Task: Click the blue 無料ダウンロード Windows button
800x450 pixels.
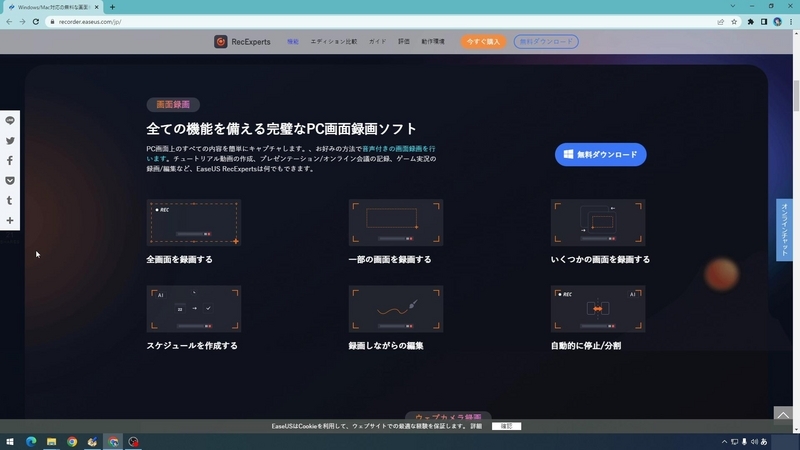Action: 601,155
